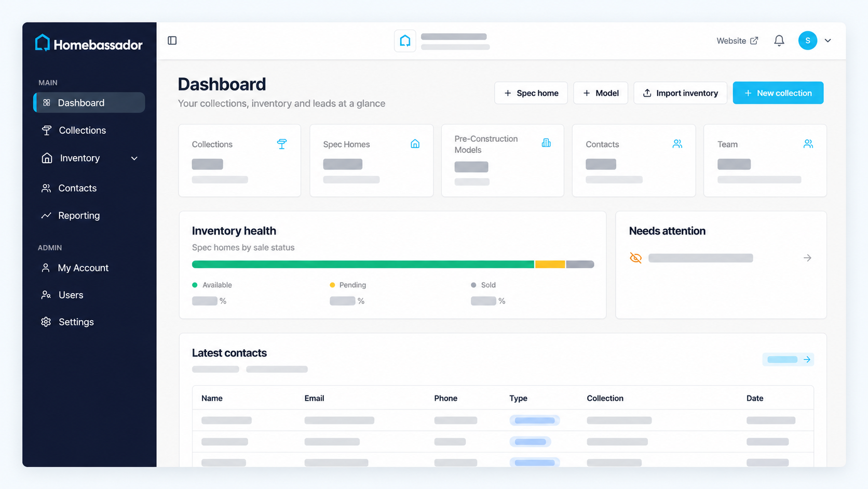
Task: Open the Website external link
Action: click(x=737, y=41)
